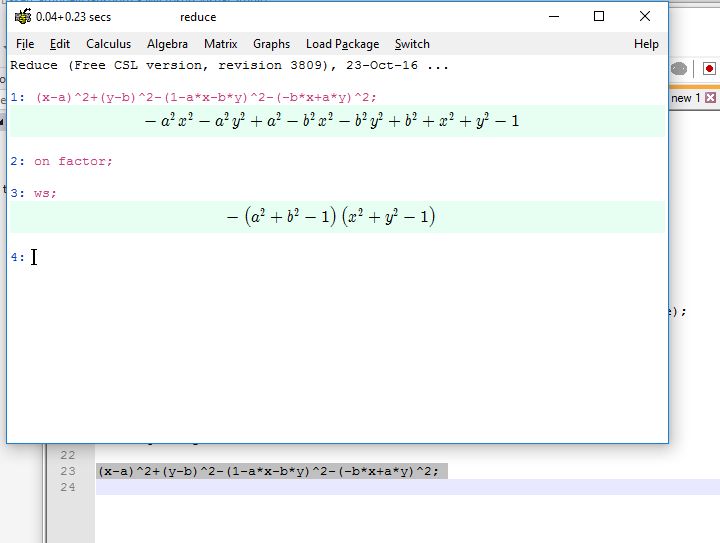Open the Help menu

coord(646,44)
